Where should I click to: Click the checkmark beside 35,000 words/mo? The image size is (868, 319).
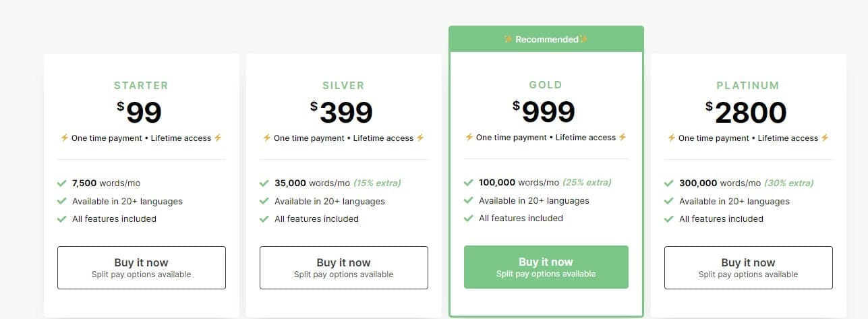(x=264, y=183)
